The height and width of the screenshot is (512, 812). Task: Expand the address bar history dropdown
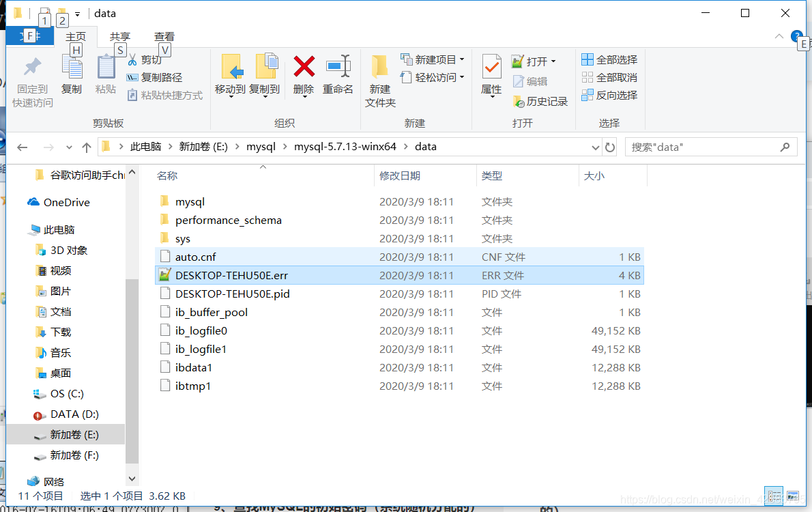[596, 147]
